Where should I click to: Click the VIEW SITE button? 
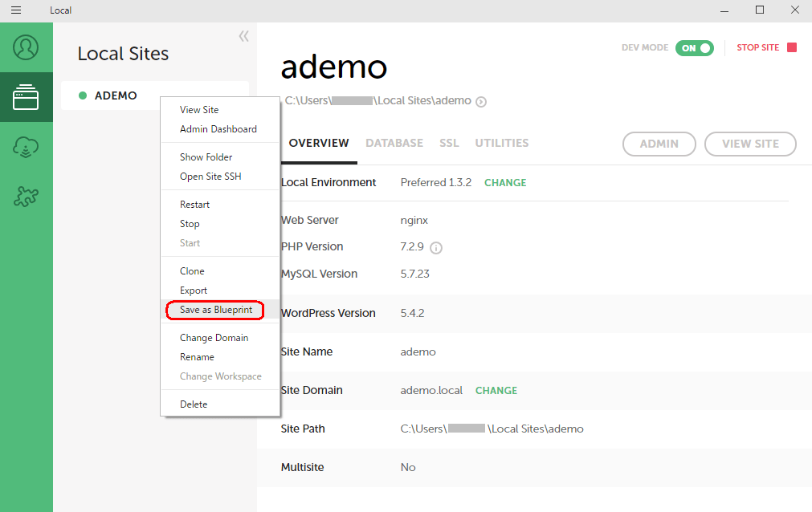[x=750, y=144]
